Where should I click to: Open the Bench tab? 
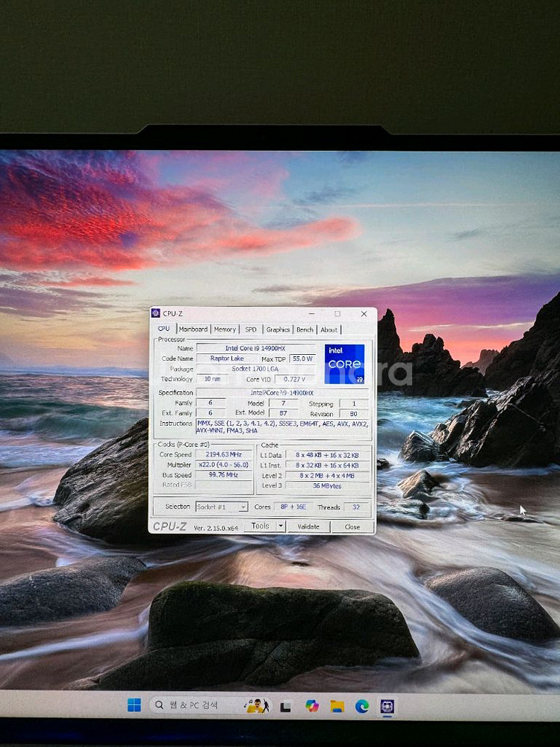point(305,329)
